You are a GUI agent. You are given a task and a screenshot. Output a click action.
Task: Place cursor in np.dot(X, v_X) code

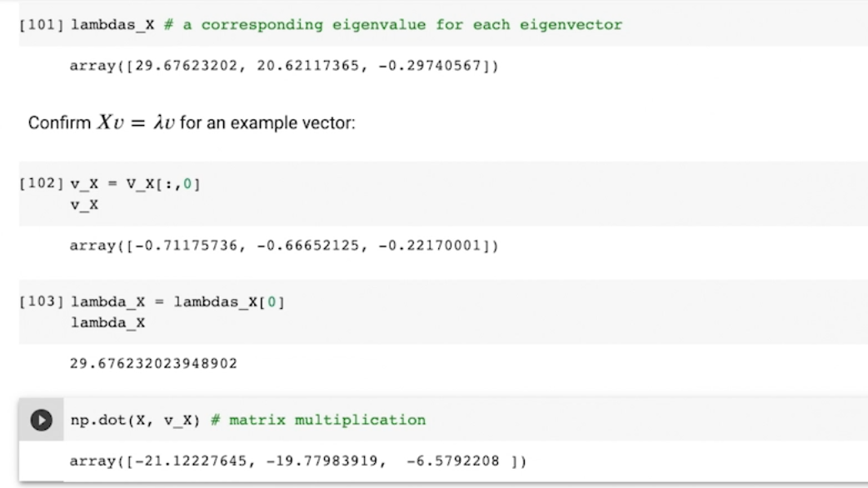[133, 420]
